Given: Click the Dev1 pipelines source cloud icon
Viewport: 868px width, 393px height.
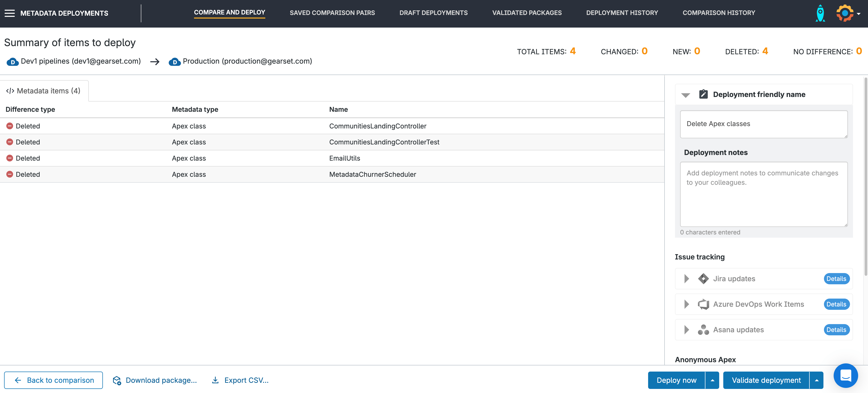Looking at the screenshot, I should [12, 62].
